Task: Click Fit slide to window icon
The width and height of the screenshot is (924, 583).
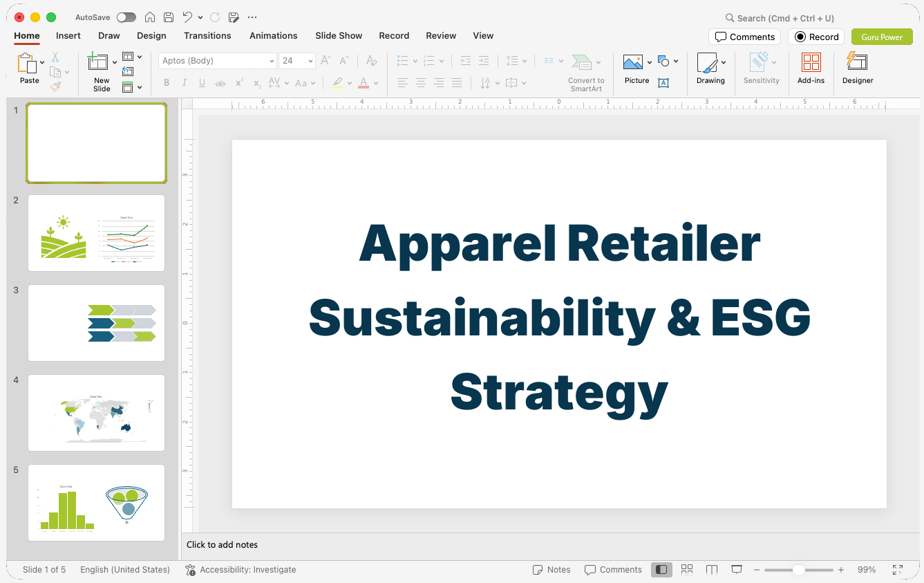Action: pos(898,570)
